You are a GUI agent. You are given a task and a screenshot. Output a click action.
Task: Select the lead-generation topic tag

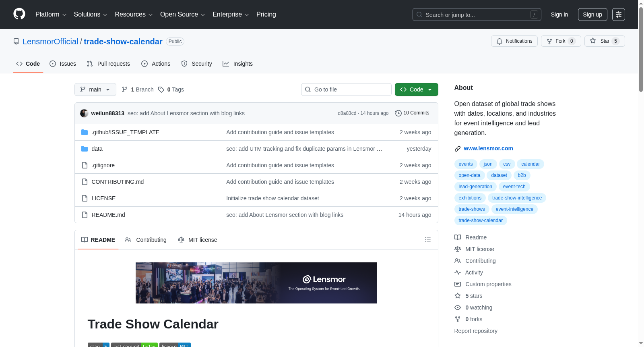pyautogui.click(x=475, y=187)
